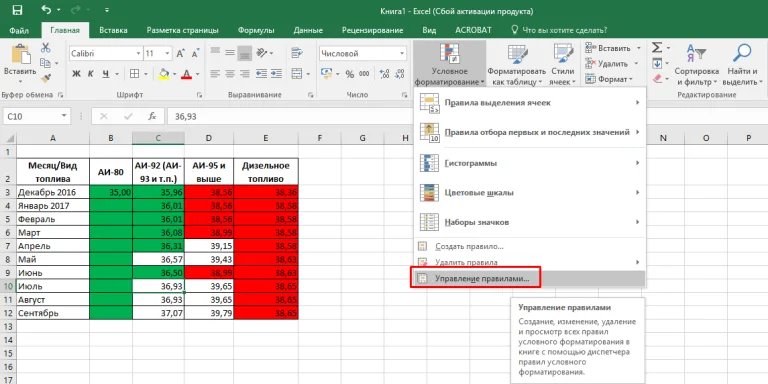Open the Name Box dropdown arrow
Viewport: 768px width, 384px height.
64,117
